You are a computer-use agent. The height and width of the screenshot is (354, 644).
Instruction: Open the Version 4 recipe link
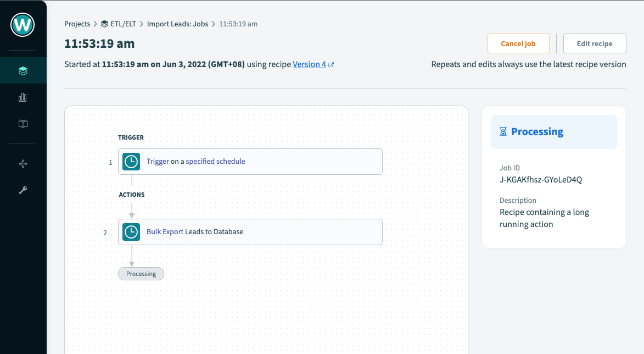[x=309, y=64]
